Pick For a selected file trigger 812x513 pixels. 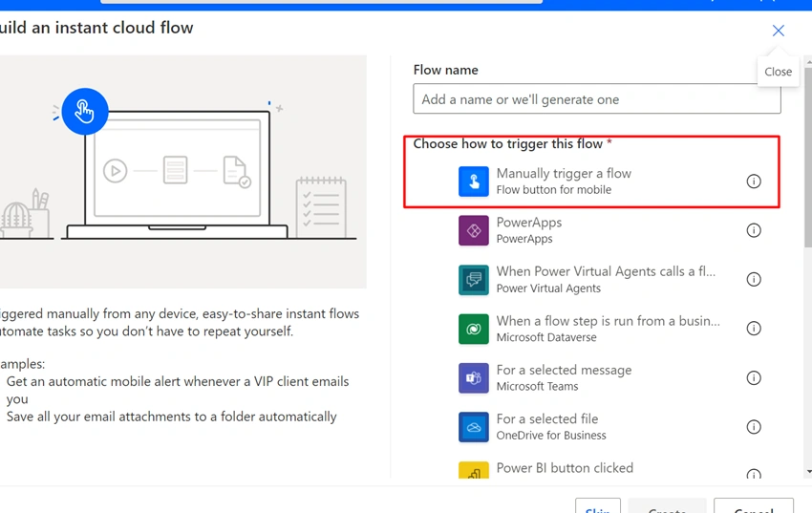click(x=546, y=418)
